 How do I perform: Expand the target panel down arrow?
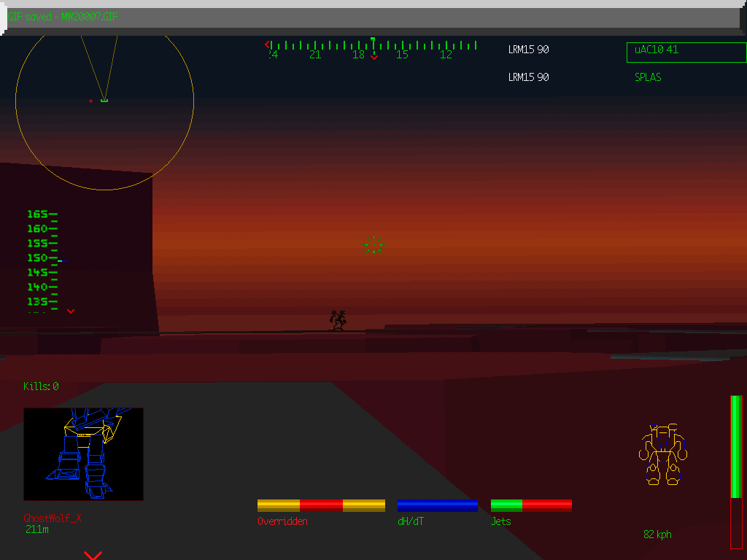pyautogui.click(x=93, y=555)
